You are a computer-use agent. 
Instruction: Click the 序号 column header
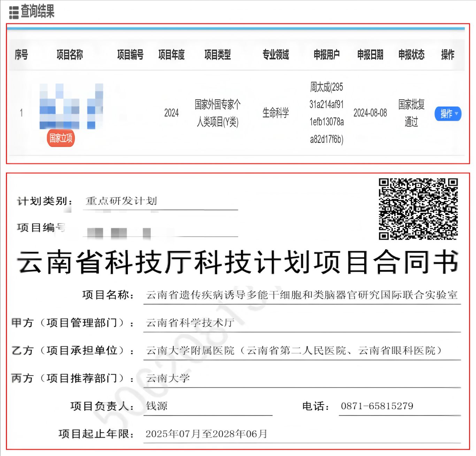pyautogui.click(x=21, y=55)
